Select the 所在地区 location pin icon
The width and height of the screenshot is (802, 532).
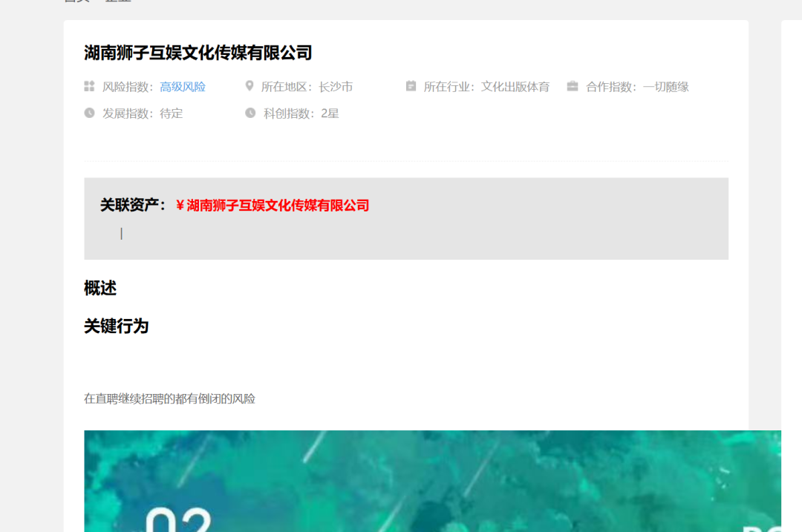250,85
